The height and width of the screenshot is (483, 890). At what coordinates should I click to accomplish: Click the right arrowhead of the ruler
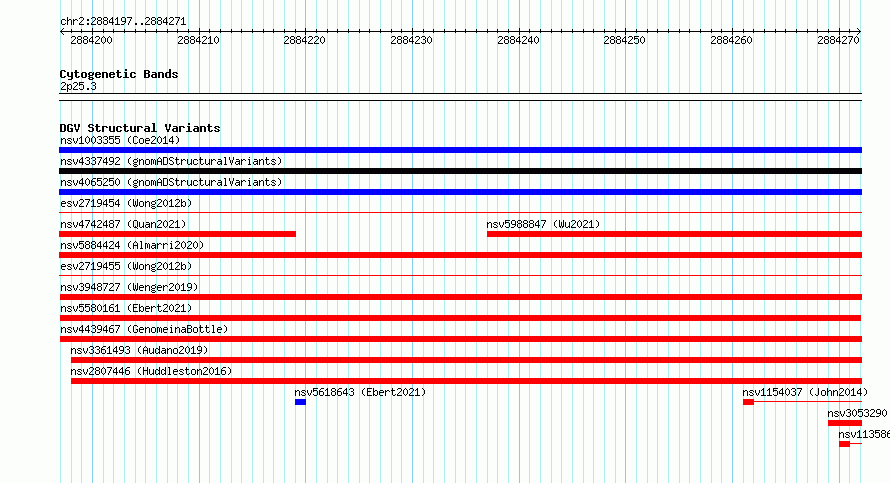pos(859,32)
